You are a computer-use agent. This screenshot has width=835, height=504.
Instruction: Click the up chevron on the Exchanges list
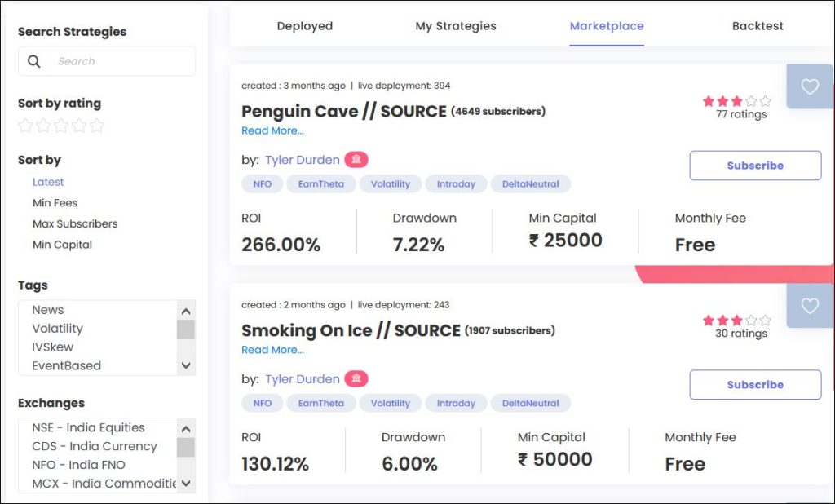coord(185,427)
